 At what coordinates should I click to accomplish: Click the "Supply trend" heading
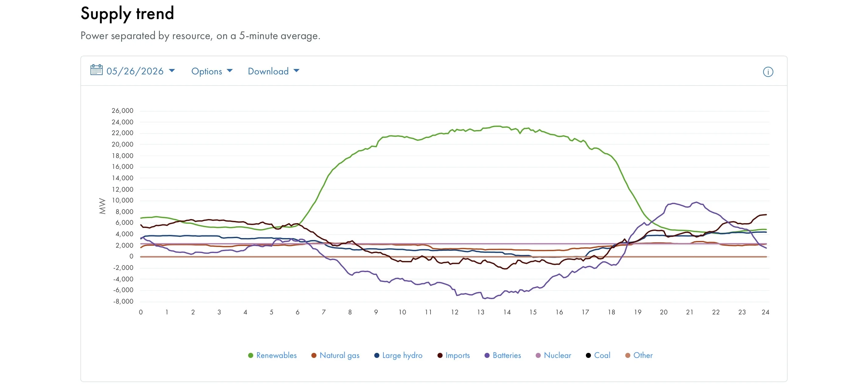point(127,14)
